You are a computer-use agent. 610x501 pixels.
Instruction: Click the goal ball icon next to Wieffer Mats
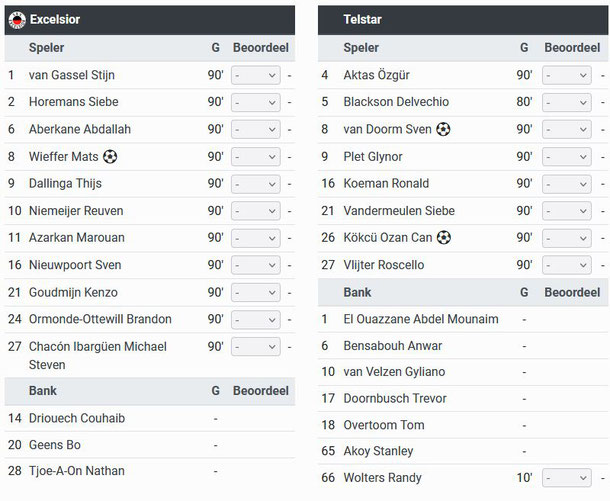[110, 157]
